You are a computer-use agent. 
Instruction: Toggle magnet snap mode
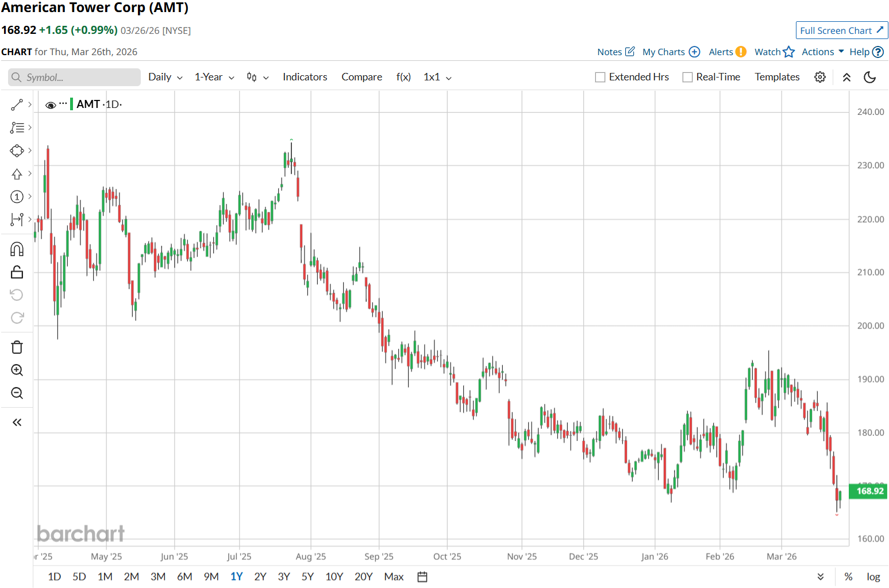17,249
